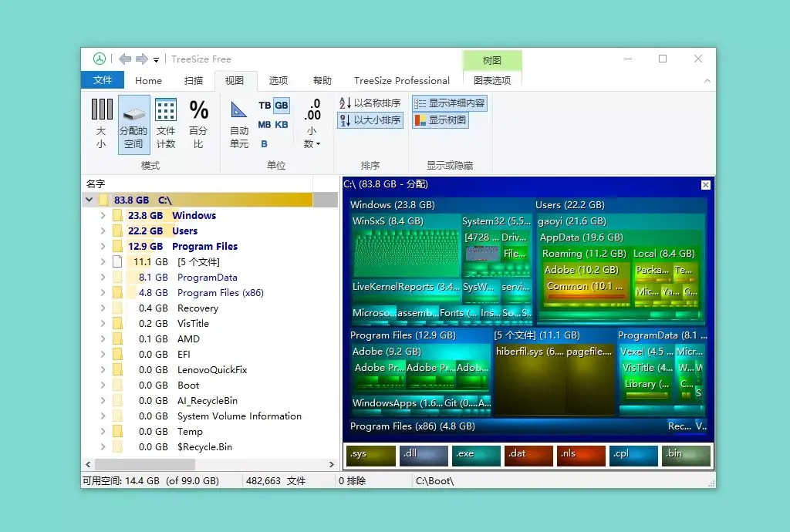
Task: Expand the Windows folder node
Action: tap(103, 215)
